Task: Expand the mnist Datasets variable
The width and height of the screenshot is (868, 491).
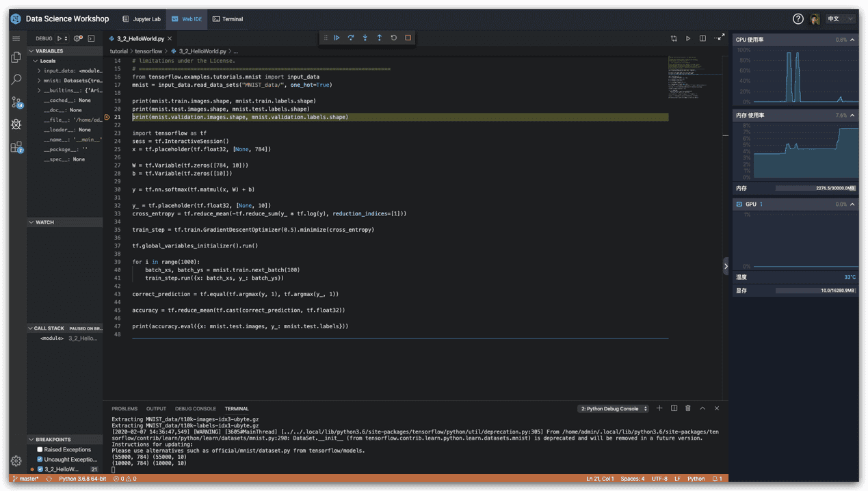Action: click(39, 80)
